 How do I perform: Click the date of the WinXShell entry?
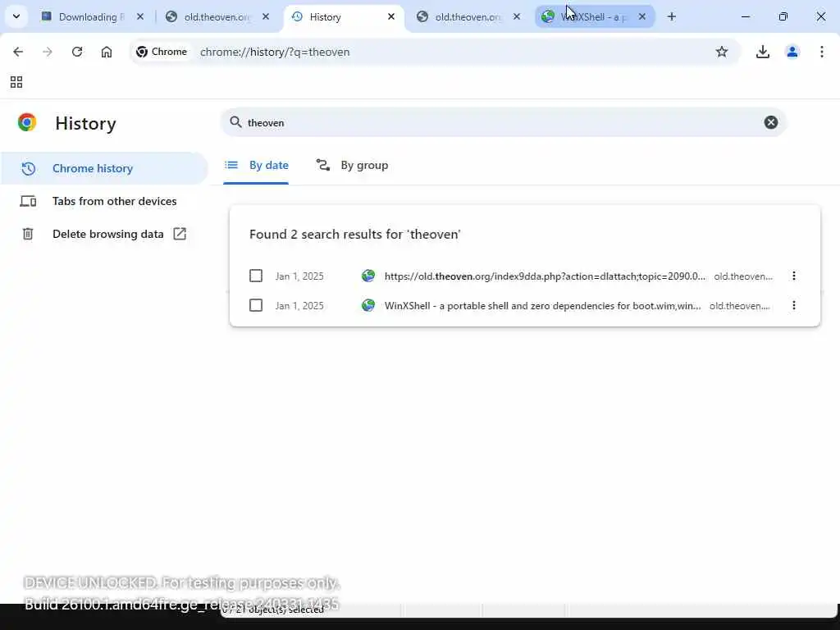tap(299, 306)
